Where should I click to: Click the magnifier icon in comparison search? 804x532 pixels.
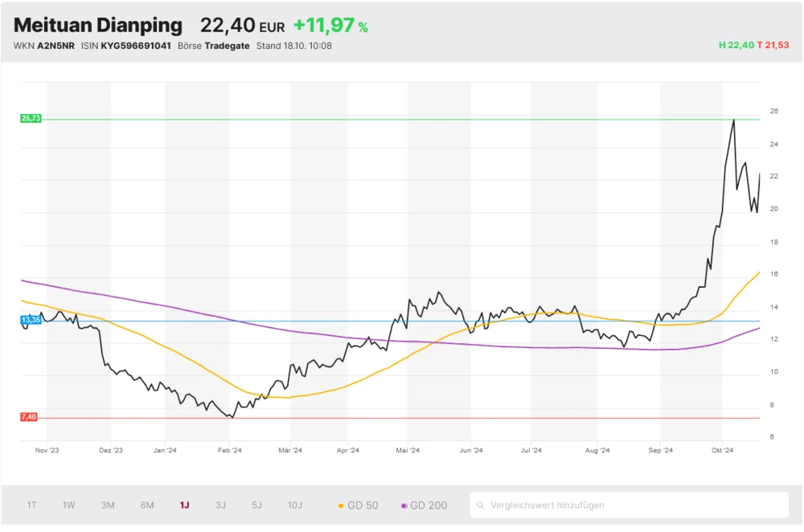[480, 505]
